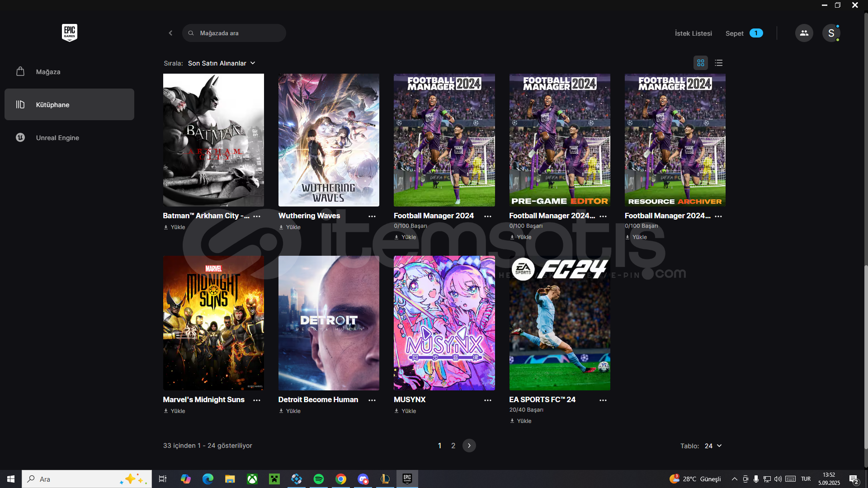Click Yükle under Wuthering Waves
The image size is (868, 488).
290,227
